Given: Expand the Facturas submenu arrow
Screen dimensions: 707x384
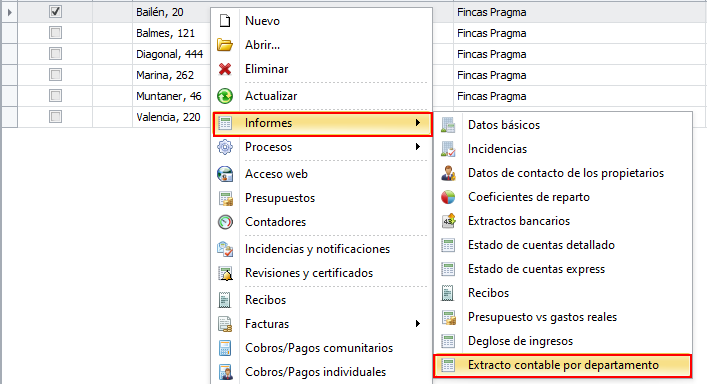Looking at the screenshot, I should pos(418,324).
